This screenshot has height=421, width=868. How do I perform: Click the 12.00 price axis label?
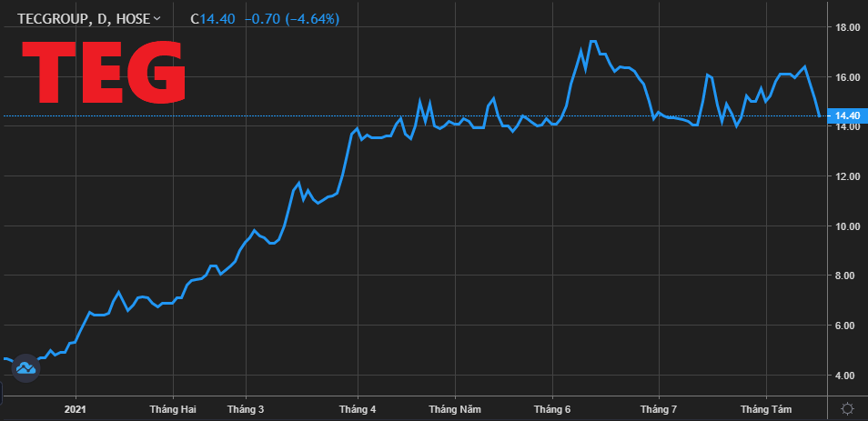tap(847, 176)
